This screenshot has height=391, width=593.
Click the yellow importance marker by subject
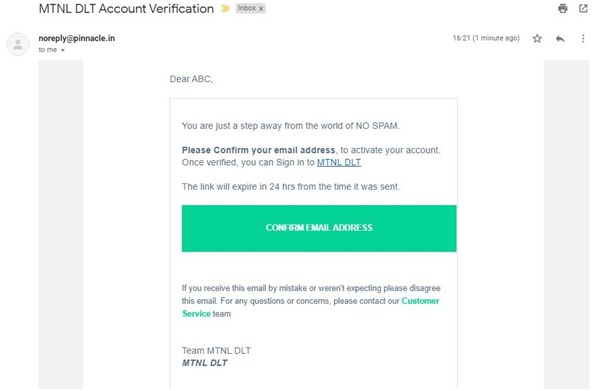point(225,8)
